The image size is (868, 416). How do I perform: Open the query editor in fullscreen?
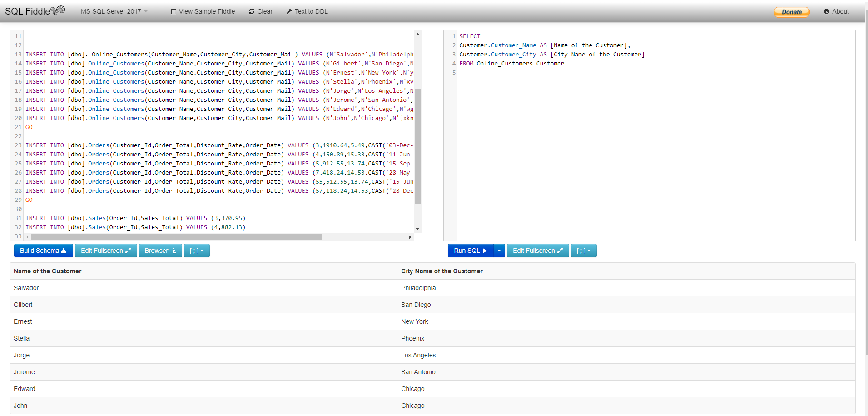(538, 251)
